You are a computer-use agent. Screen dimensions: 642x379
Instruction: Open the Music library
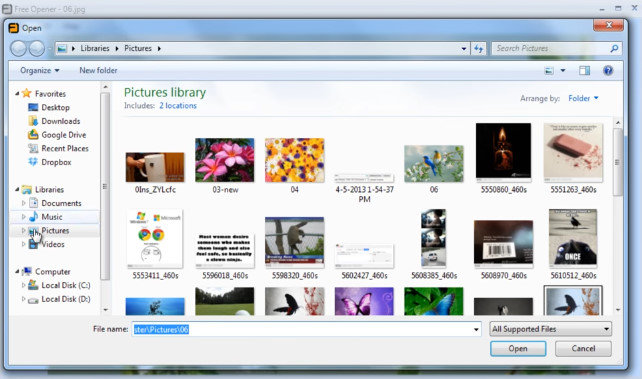(x=52, y=217)
